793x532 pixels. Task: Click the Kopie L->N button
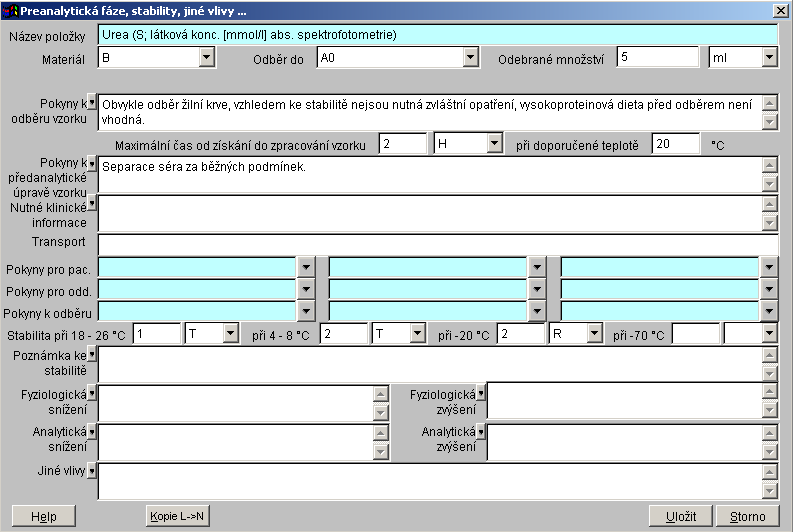click(x=177, y=516)
